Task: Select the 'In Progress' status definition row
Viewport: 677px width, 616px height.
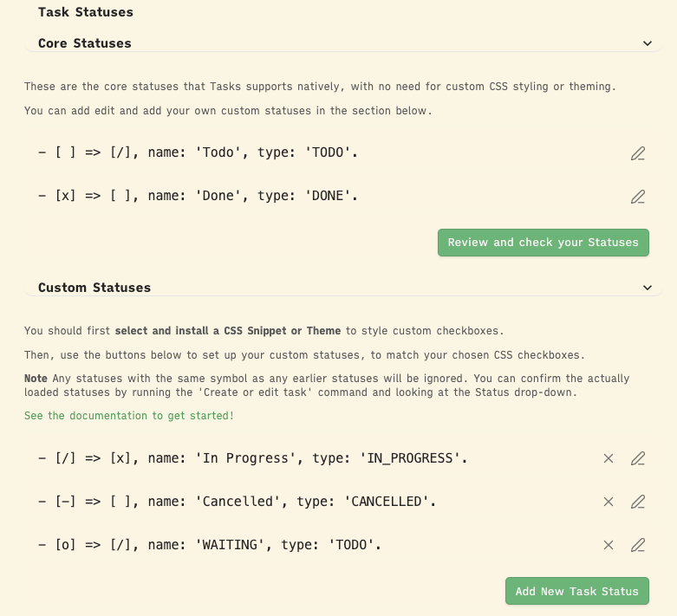Action: tap(252, 457)
